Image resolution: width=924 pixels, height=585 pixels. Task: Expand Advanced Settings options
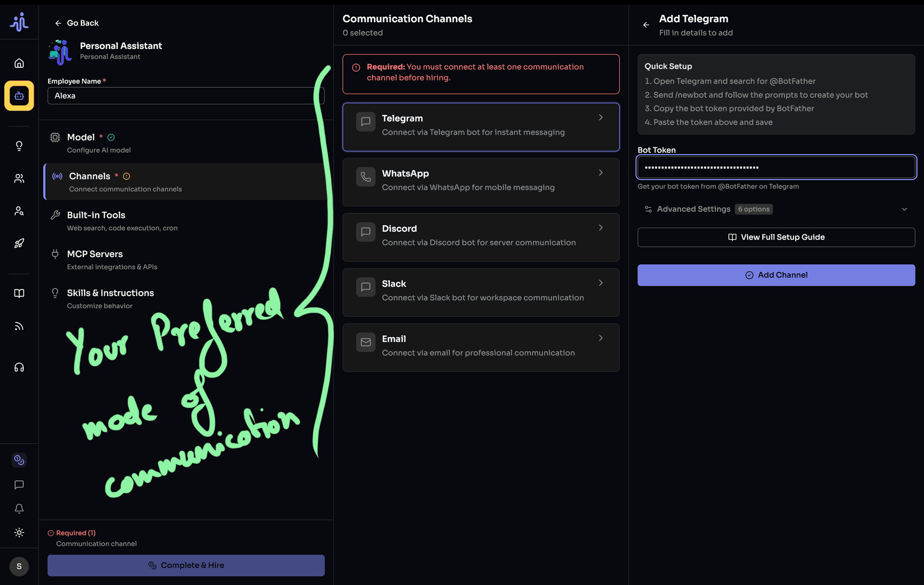coord(776,209)
